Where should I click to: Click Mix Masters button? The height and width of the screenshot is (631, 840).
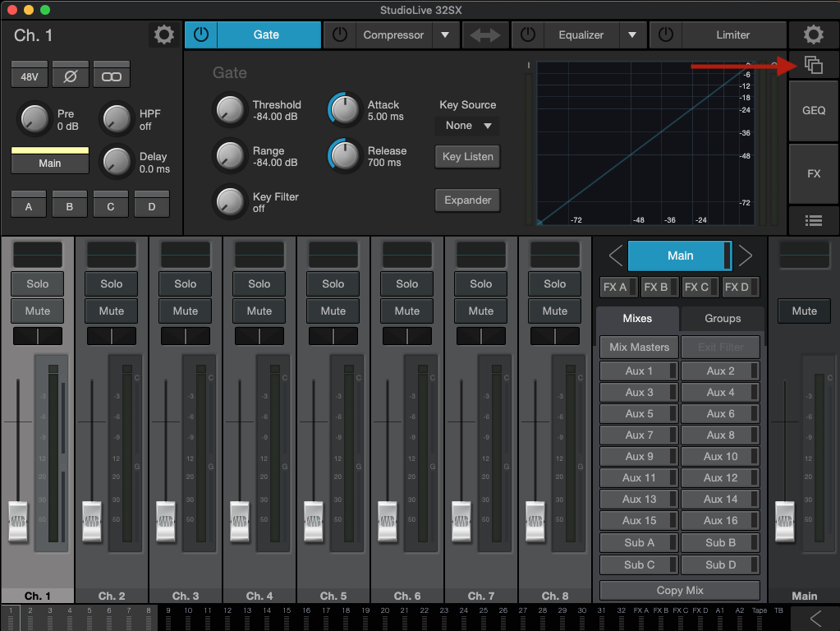click(x=639, y=347)
